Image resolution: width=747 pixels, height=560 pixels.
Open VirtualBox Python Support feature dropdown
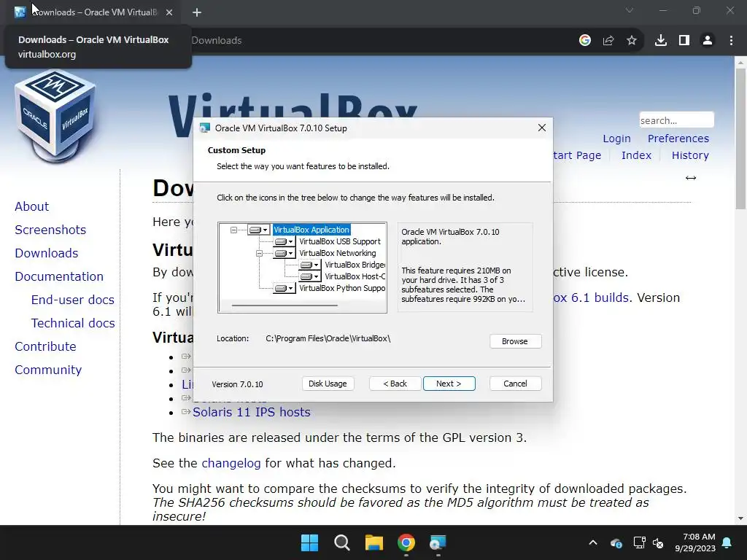pos(285,288)
